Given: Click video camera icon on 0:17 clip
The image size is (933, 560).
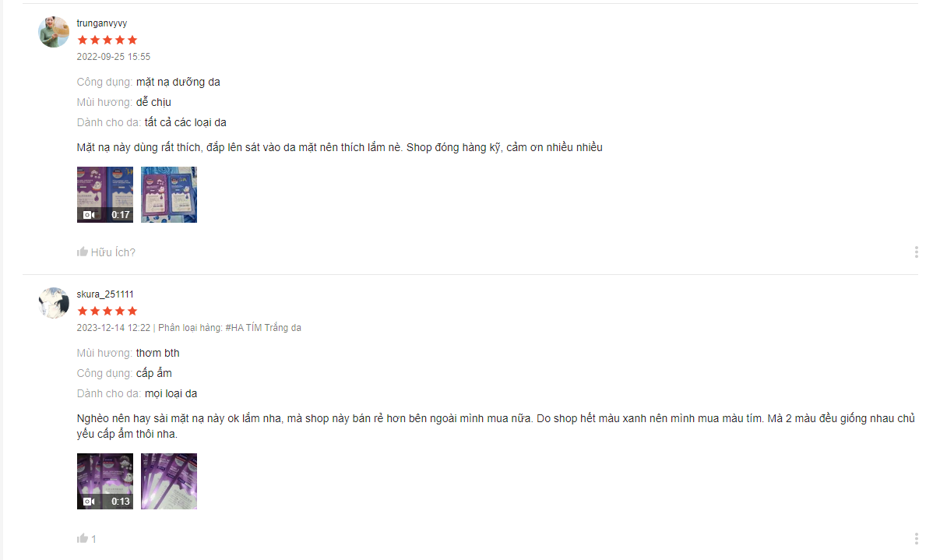Looking at the screenshot, I should [x=90, y=215].
